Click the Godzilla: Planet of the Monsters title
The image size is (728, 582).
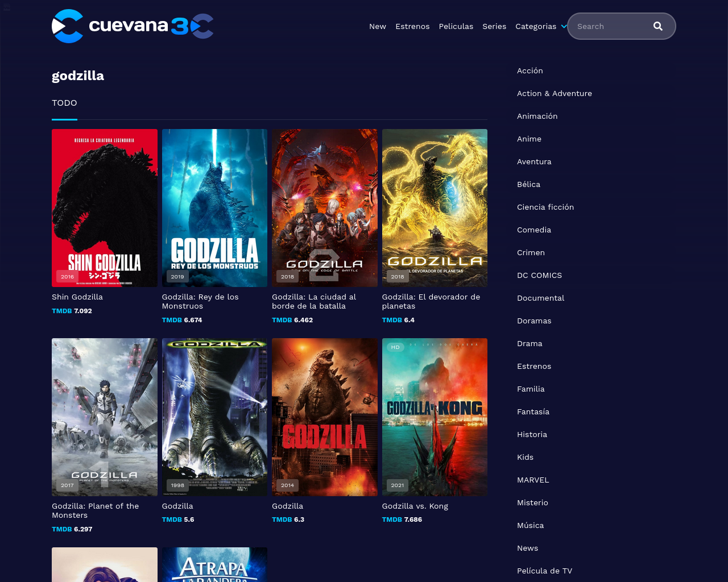[96, 510]
